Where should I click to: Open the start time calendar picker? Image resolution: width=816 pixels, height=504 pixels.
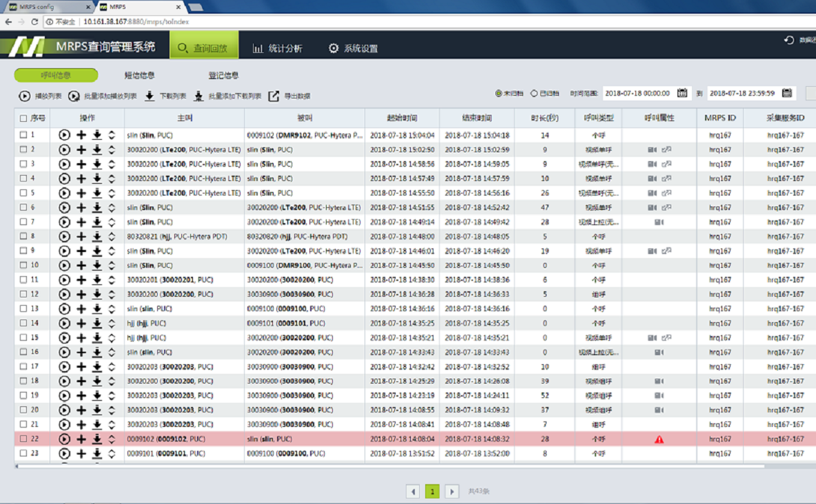tap(682, 94)
